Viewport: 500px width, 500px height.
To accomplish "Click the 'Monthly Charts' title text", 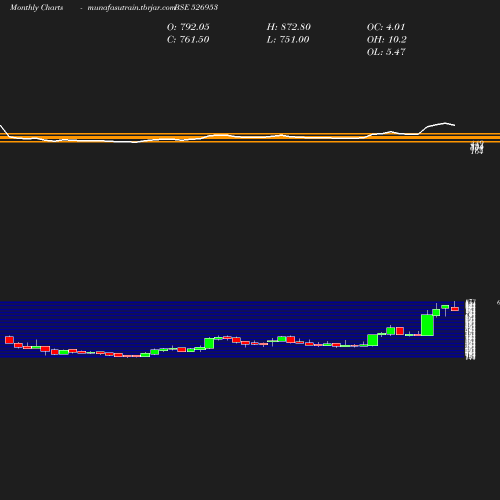I will coord(36,7).
